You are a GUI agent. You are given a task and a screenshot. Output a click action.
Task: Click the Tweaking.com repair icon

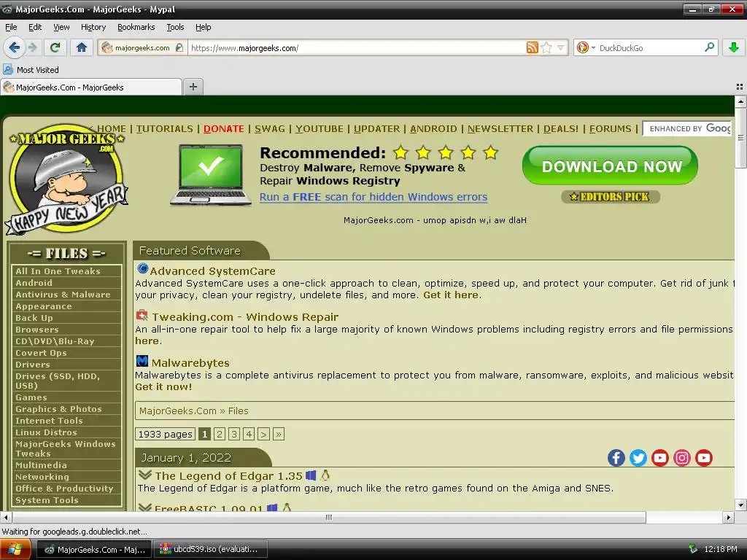click(142, 315)
